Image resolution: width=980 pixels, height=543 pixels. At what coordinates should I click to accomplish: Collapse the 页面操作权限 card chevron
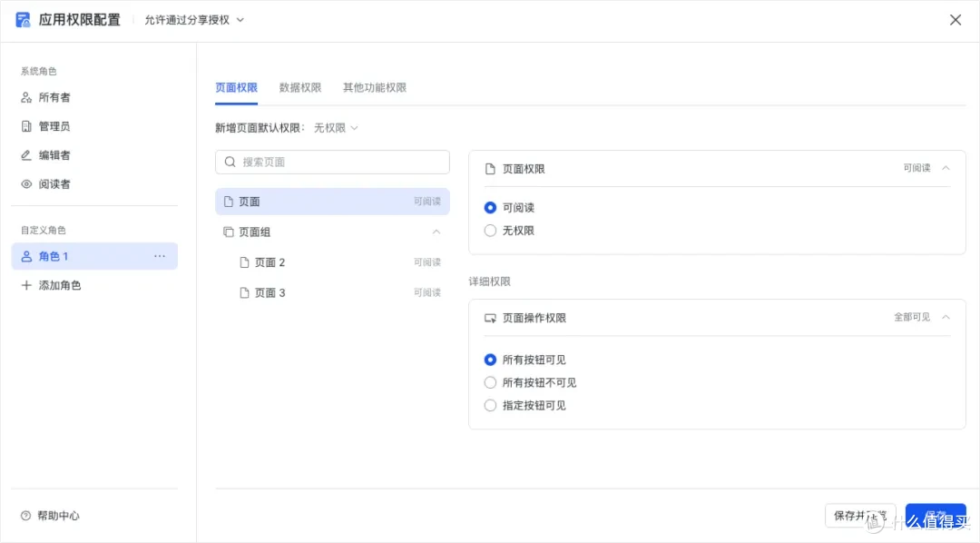(946, 317)
